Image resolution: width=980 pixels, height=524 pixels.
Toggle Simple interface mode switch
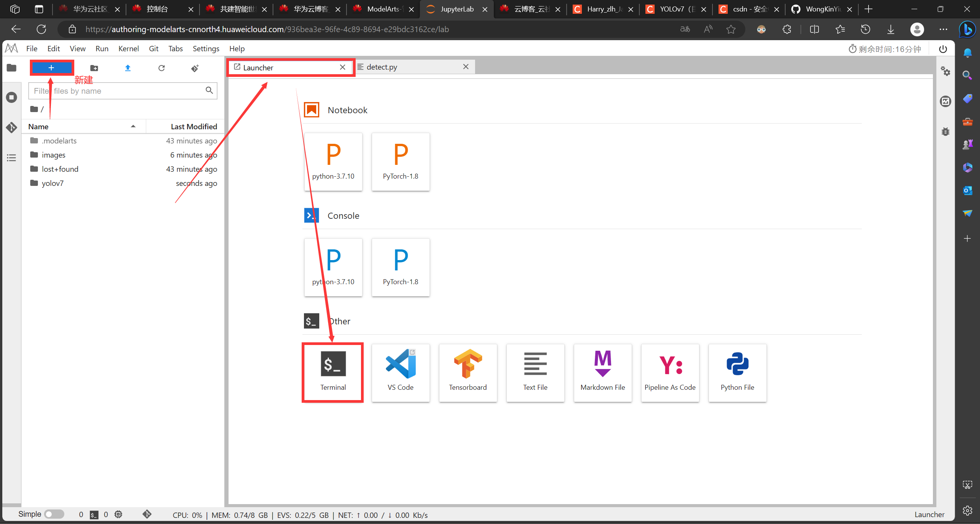coord(54,514)
